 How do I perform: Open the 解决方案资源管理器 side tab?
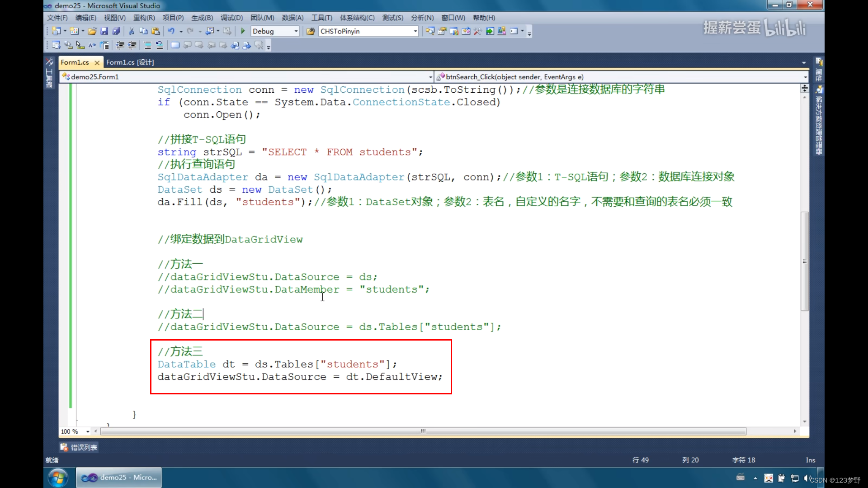(819, 121)
